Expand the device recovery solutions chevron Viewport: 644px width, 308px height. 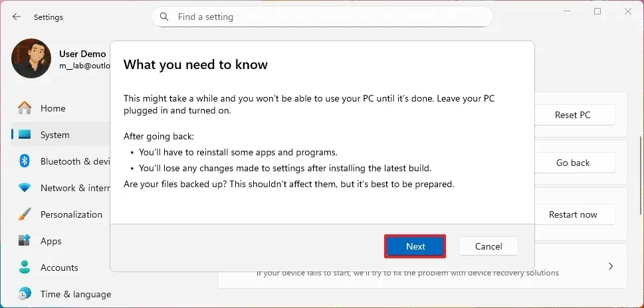pos(610,266)
